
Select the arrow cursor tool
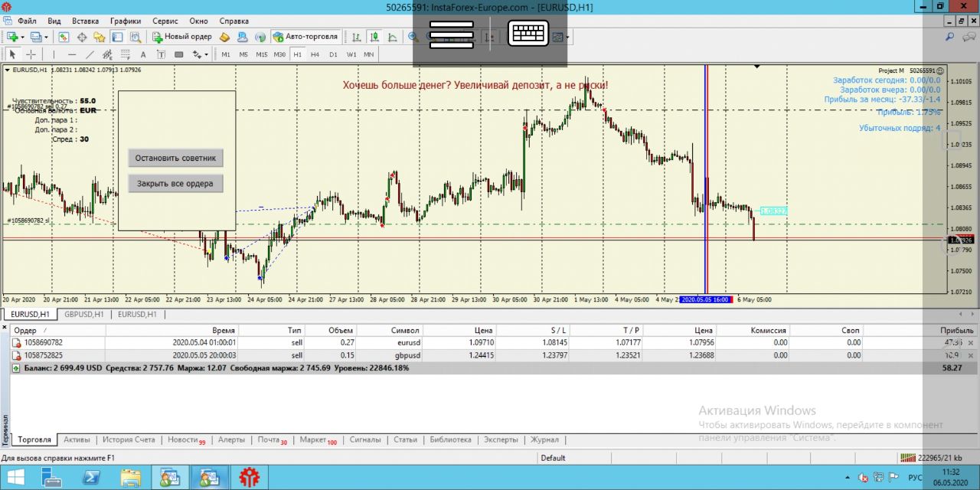tap(12, 54)
